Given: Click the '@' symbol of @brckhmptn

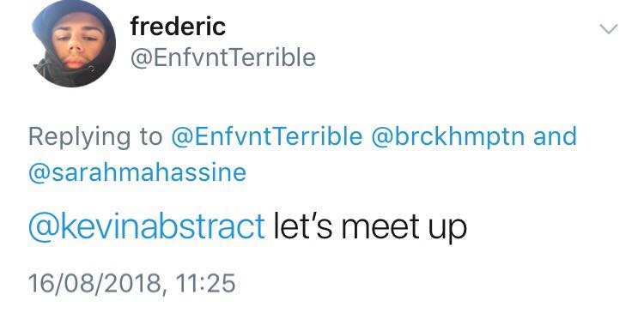Looking at the screenshot, I should click(382, 137).
